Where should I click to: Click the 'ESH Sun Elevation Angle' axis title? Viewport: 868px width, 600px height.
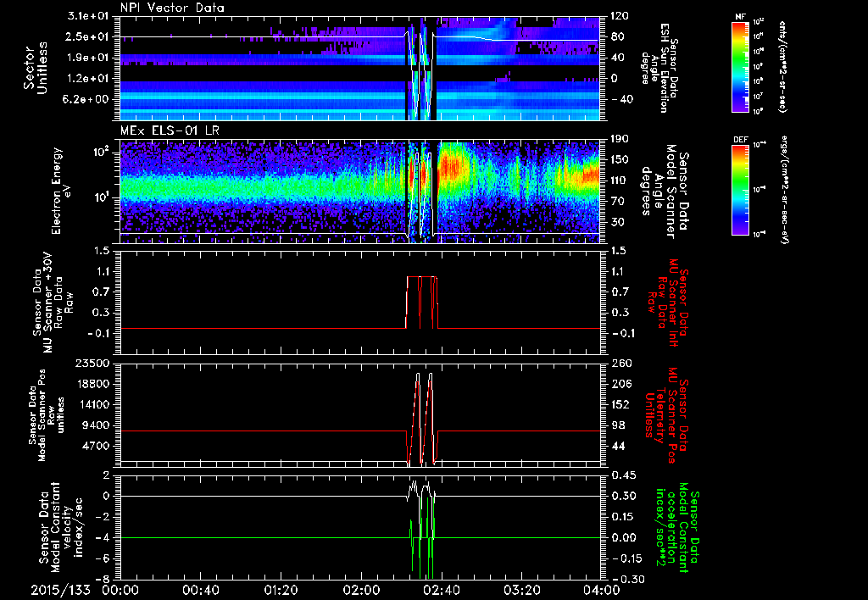tap(659, 68)
